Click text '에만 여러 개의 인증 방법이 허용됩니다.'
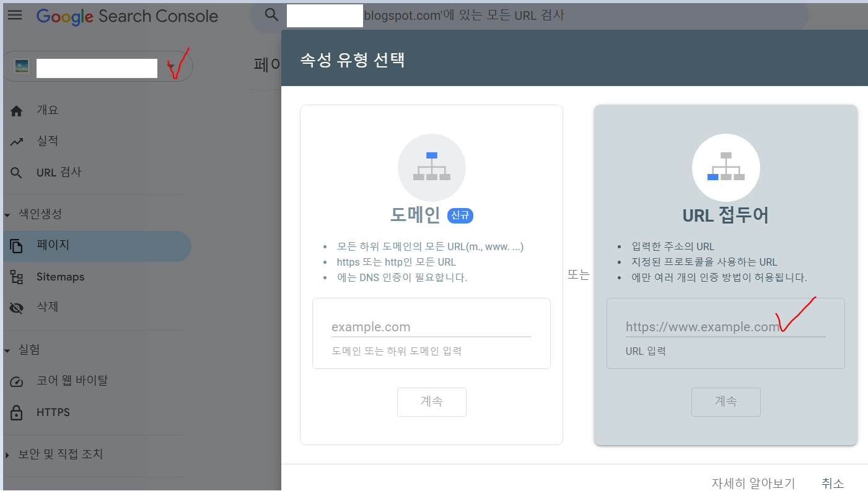This screenshot has height=491, width=868. click(719, 277)
